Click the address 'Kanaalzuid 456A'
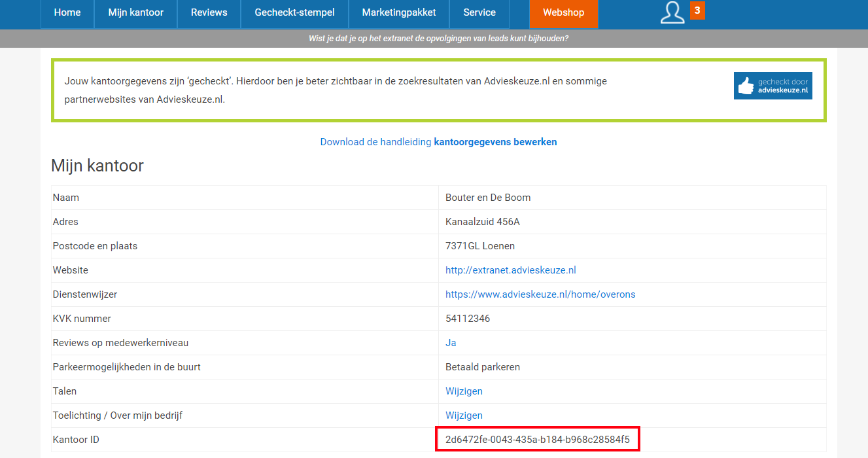Image resolution: width=868 pixels, height=458 pixels. pyautogui.click(x=483, y=222)
